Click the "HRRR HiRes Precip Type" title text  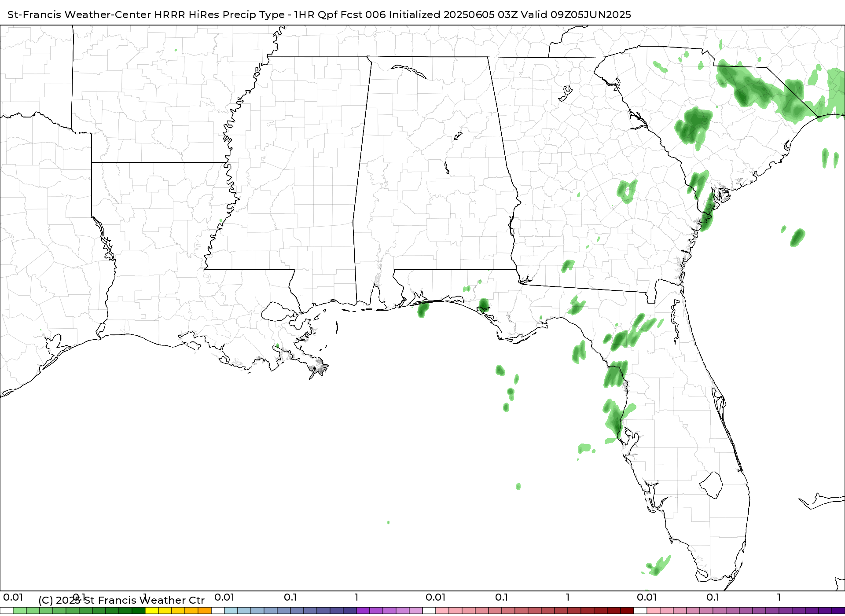click(x=219, y=15)
